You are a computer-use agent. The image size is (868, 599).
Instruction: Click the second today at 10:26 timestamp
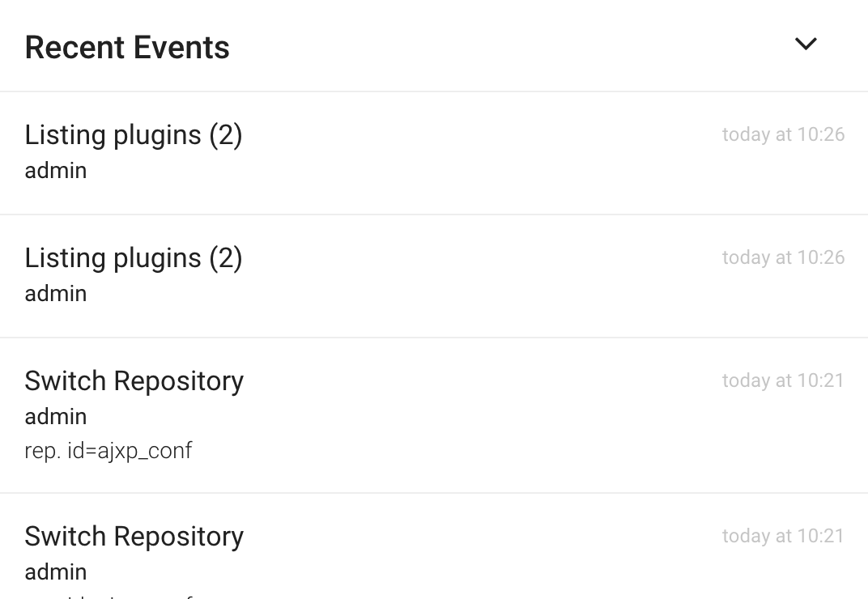tap(783, 257)
